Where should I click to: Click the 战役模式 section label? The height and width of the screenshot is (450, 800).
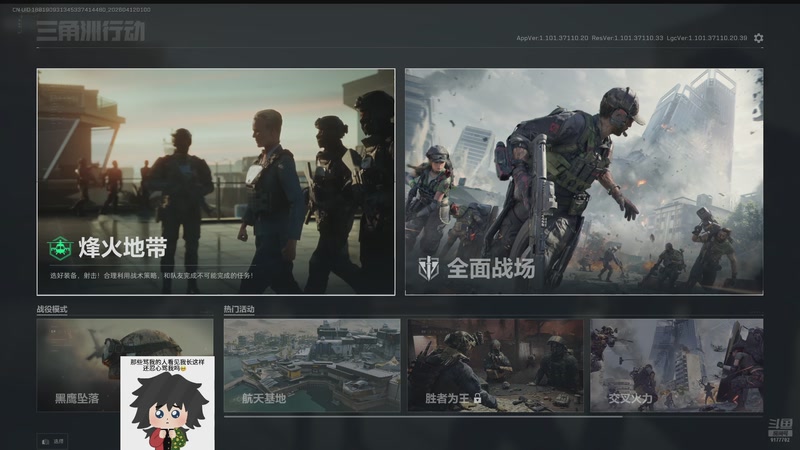coord(52,309)
